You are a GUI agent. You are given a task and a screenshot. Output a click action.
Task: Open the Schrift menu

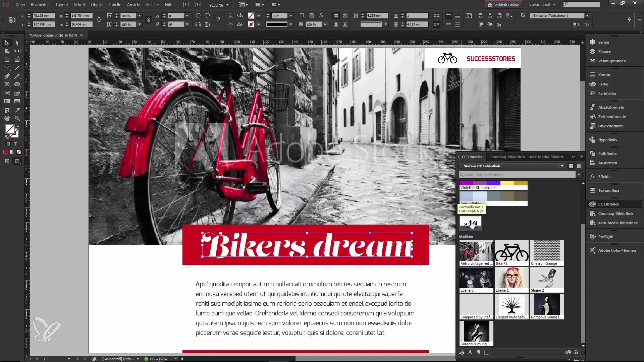pos(79,5)
